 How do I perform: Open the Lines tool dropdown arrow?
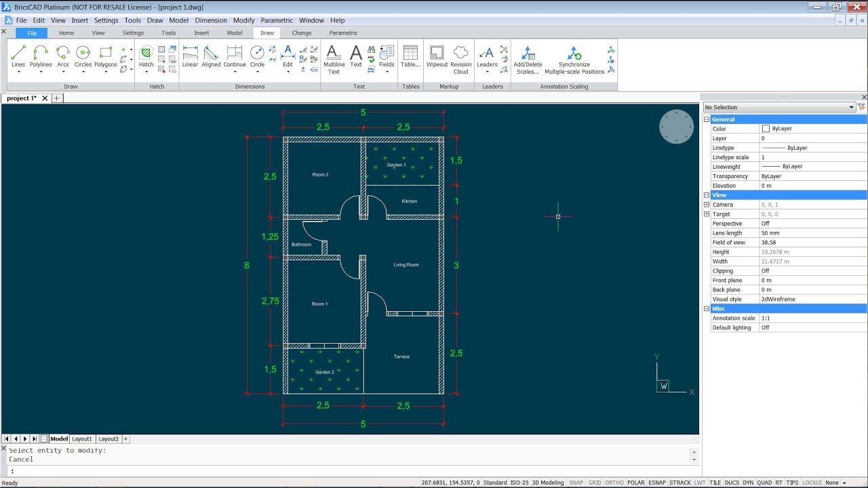click(18, 72)
